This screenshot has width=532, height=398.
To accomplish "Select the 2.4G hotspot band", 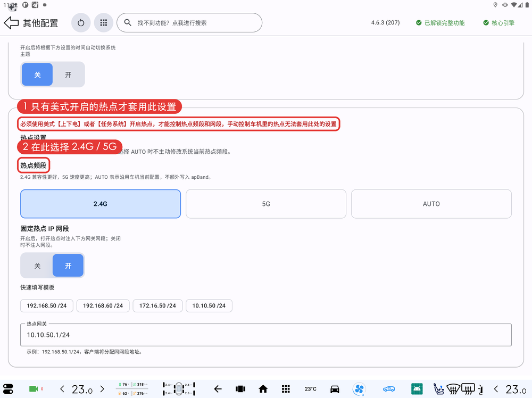I will tap(101, 204).
